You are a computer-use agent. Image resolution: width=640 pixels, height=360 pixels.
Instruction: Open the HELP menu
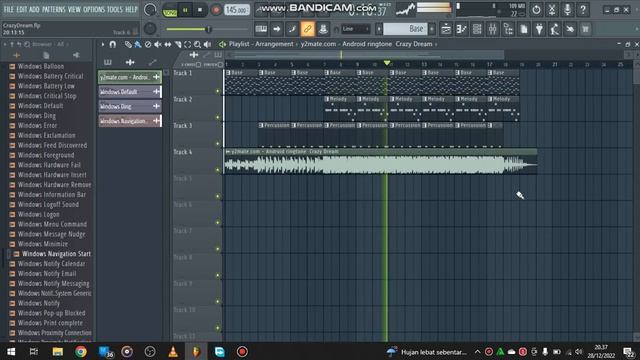131,9
